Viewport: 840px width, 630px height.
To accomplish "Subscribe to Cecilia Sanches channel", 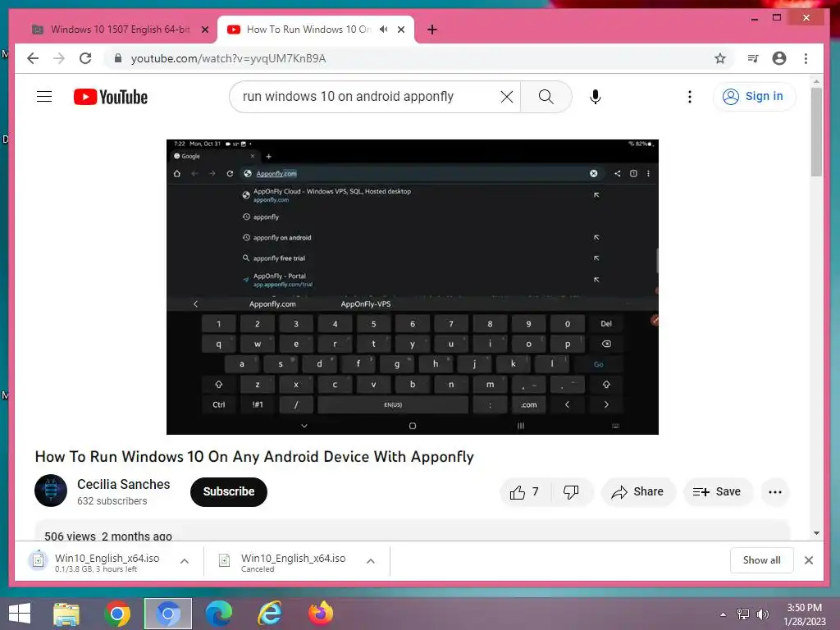I will click(229, 492).
